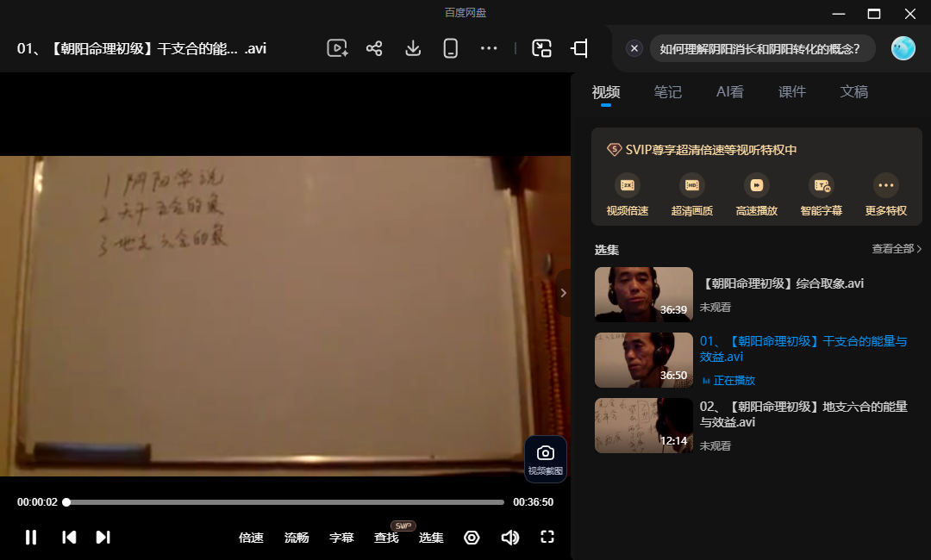931x560 pixels.
Task: Open the 流畅 quality selector
Action: pos(297,538)
